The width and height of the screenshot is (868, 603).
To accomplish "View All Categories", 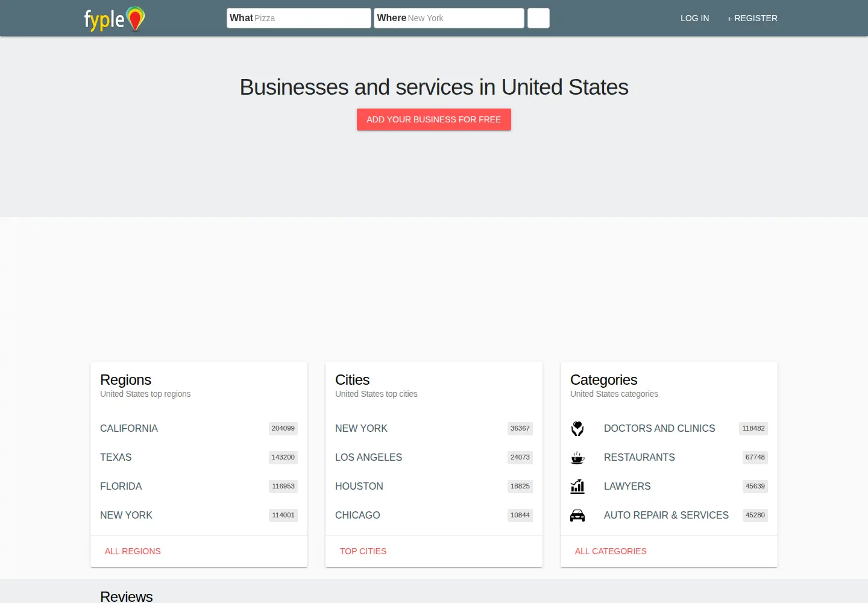I will (611, 551).
